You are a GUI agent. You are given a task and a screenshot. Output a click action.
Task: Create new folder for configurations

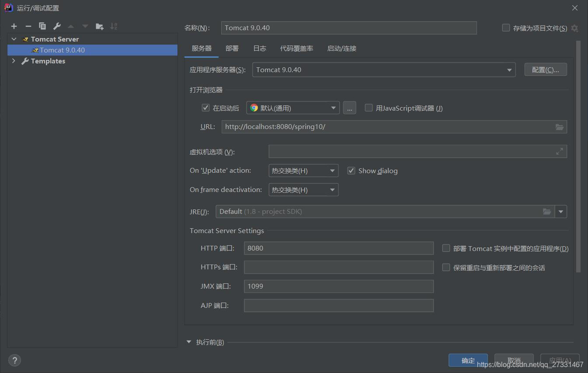click(x=100, y=26)
